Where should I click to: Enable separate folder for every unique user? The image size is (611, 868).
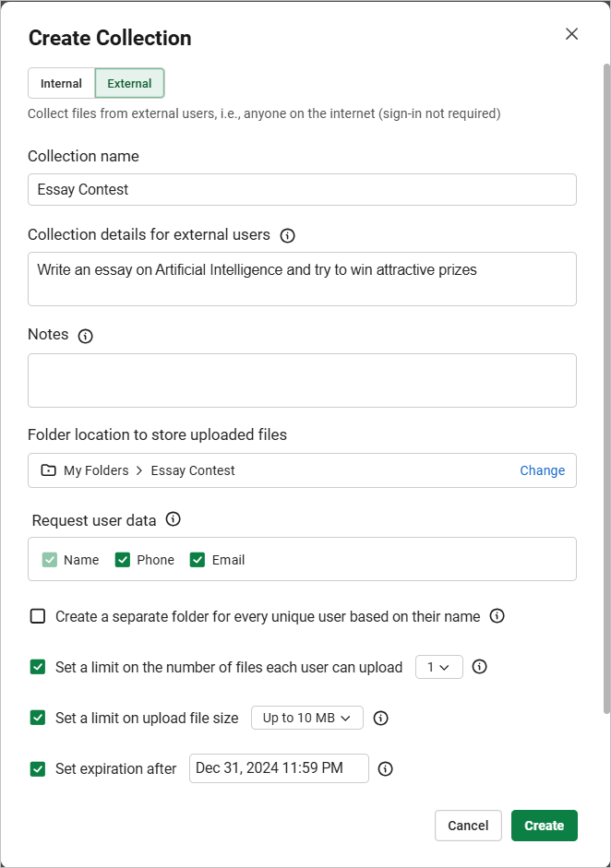tap(38, 616)
